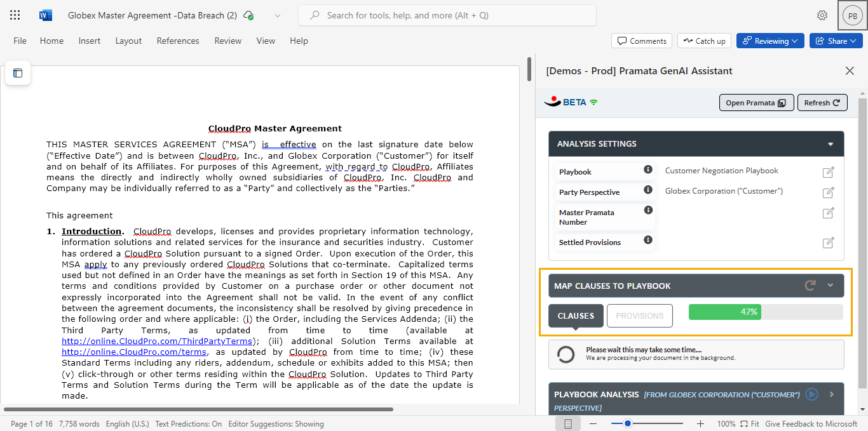Open the References tab
Viewport: 868px width, 431px height.
pyautogui.click(x=178, y=41)
